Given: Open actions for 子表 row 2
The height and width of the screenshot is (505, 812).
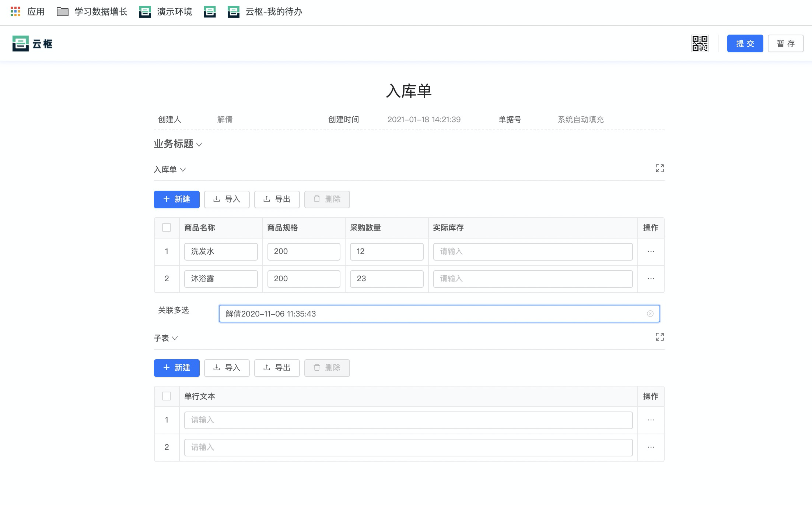Looking at the screenshot, I should coord(651,447).
